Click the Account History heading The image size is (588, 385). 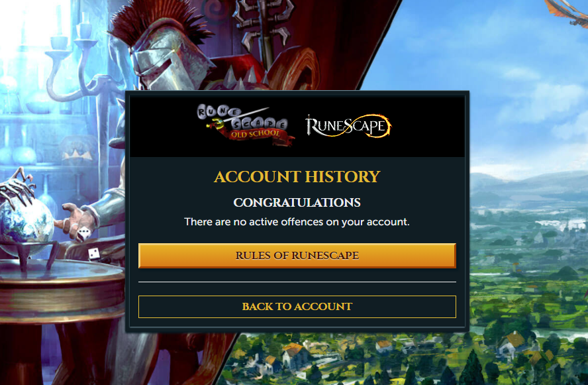297,176
